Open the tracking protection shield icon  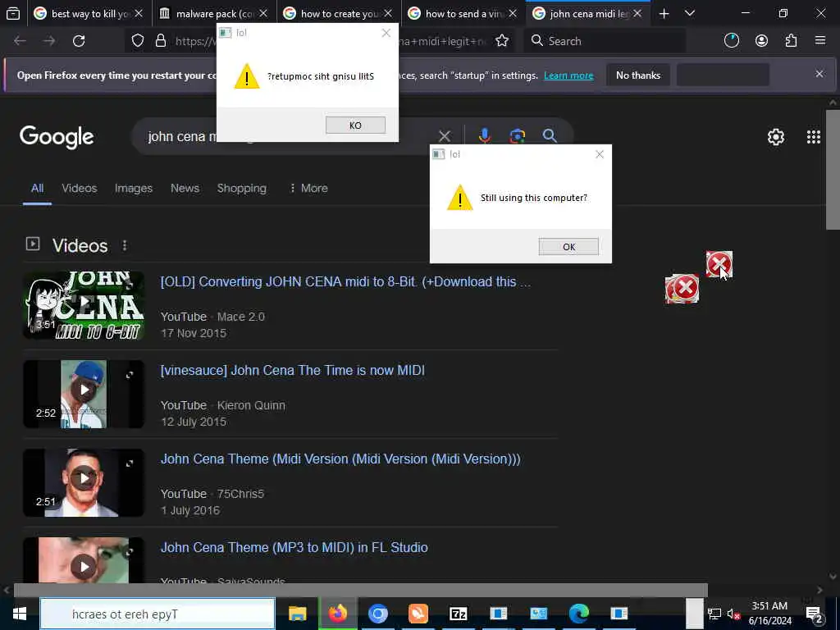(x=138, y=41)
